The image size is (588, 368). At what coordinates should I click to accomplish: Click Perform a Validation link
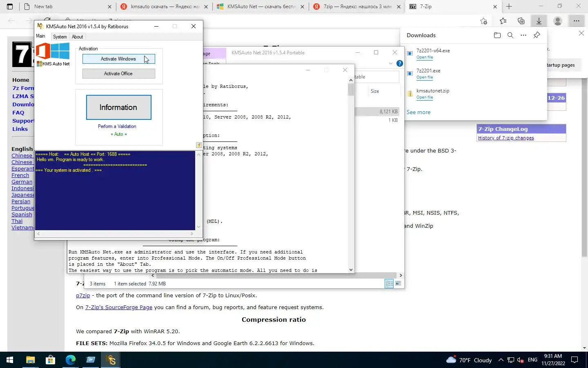(117, 126)
